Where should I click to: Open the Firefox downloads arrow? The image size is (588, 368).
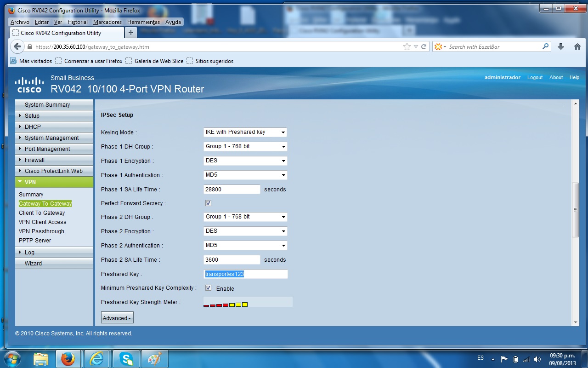[560, 46]
